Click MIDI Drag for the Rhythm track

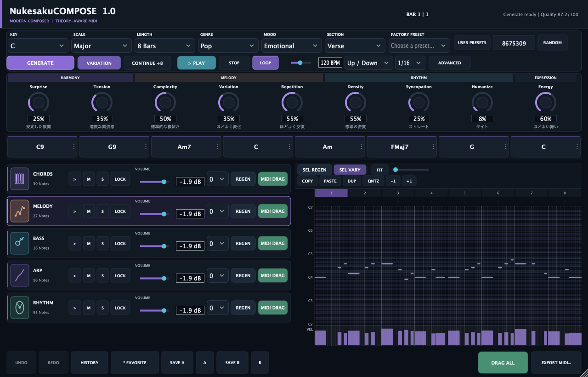point(273,308)
